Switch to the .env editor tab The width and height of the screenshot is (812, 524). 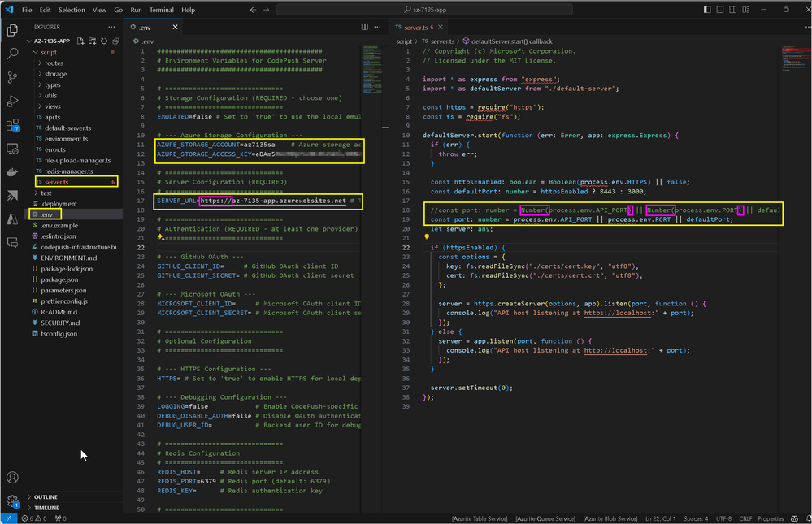154,27
